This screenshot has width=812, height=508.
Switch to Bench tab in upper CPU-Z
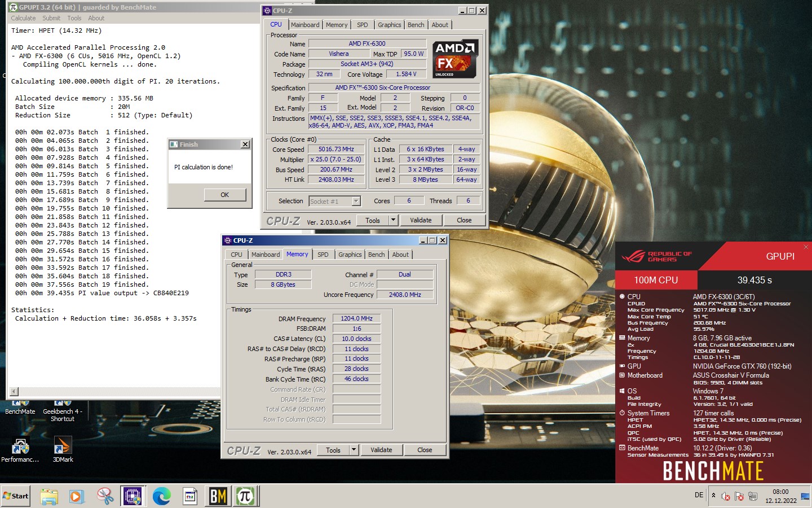(416, 25)
